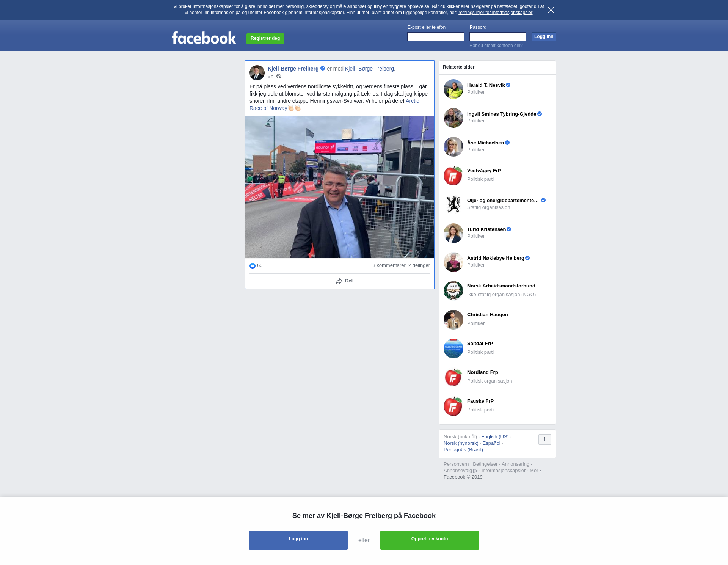728x565 pixels.
Task: Open Kjell-Børge Freiberg author name link
Action: coord(293,69)
